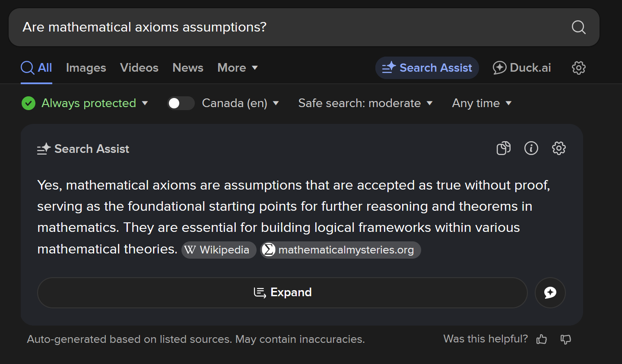Switch to the News tab
622x364 pixels.
coord(187,68)
